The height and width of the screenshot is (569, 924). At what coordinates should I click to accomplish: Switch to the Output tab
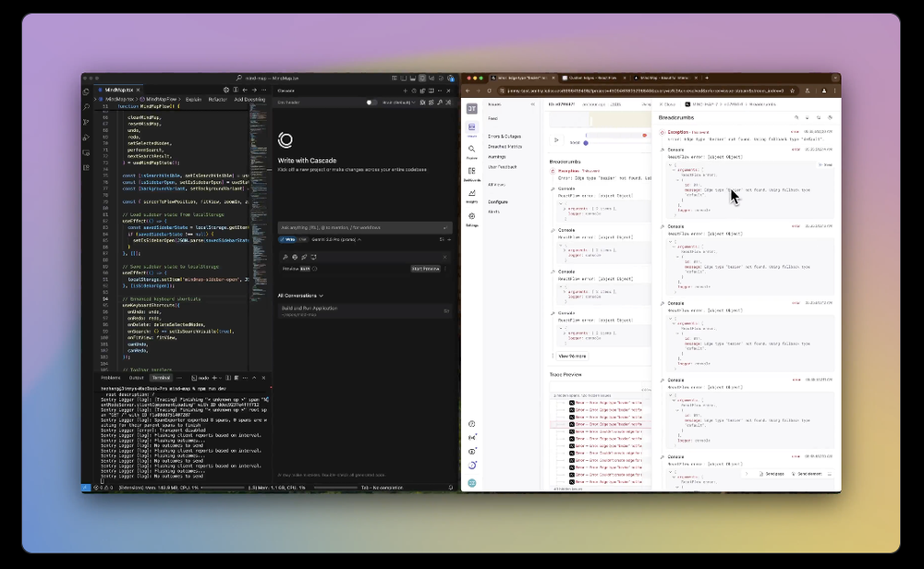136,378
